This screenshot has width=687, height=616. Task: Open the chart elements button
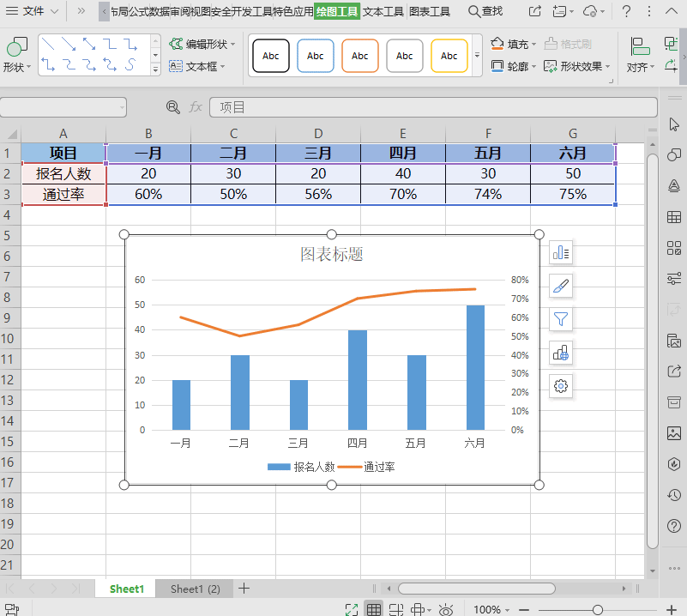pyautogui.click(x=561, y=252)
